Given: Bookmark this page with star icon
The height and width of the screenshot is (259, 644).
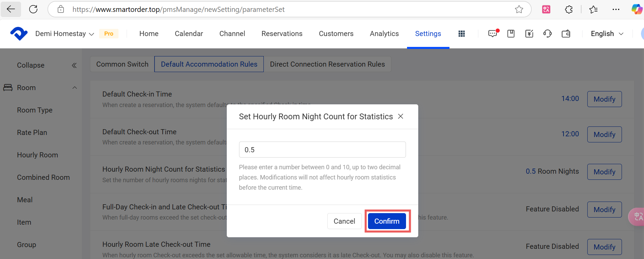Looking at the screenshot, I should pos(519,10).
